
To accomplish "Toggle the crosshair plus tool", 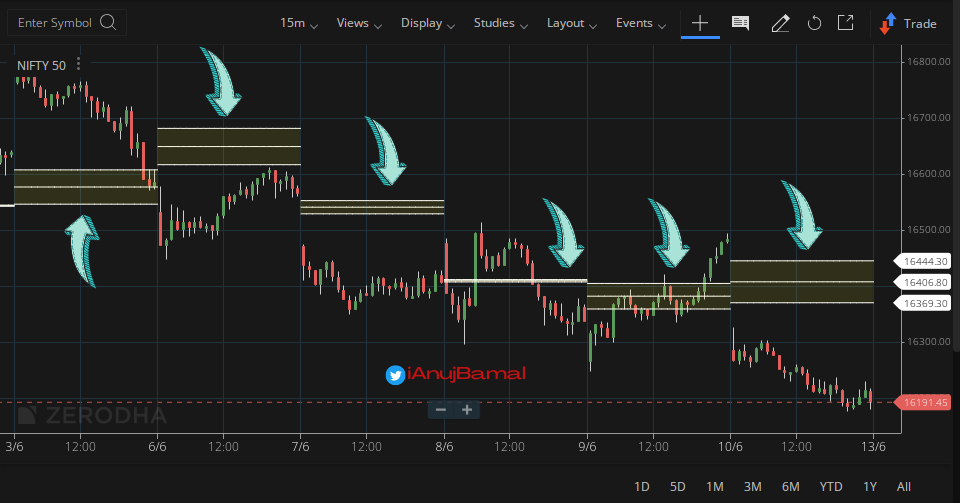I will [700, 23].
